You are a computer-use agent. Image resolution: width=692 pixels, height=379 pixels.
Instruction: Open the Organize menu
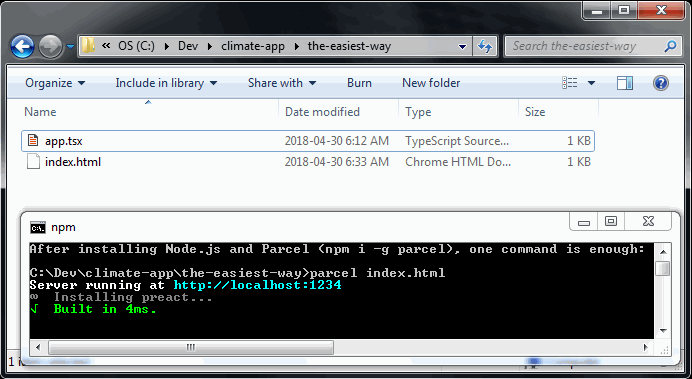[x=55, y=83]
